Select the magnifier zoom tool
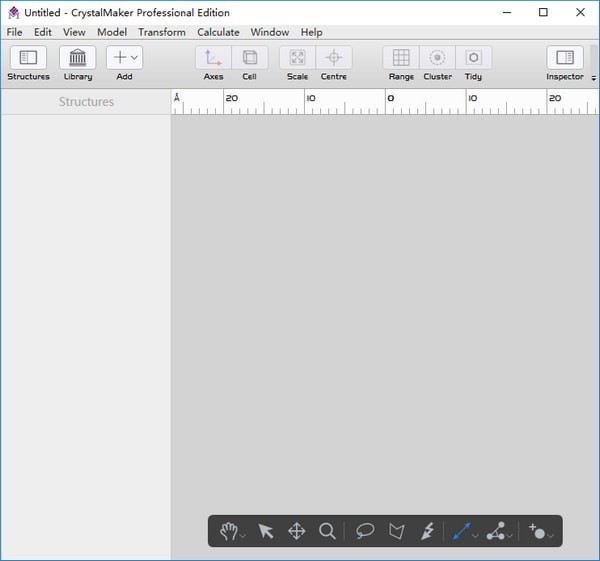600x561 pixels. [x=327, y=531]
